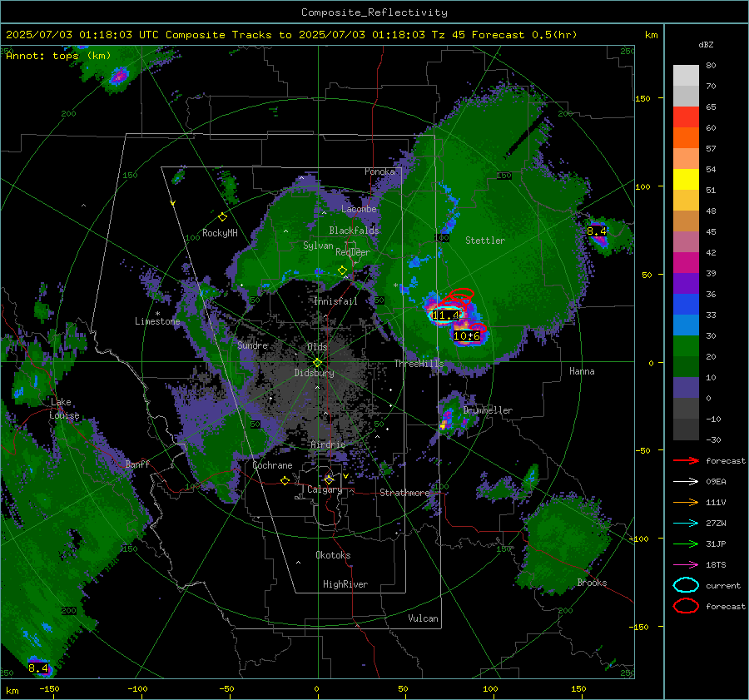Click the slate blue 0-10 dBZ swatch
Screen dimensions: 749x700
coord(686,388)
